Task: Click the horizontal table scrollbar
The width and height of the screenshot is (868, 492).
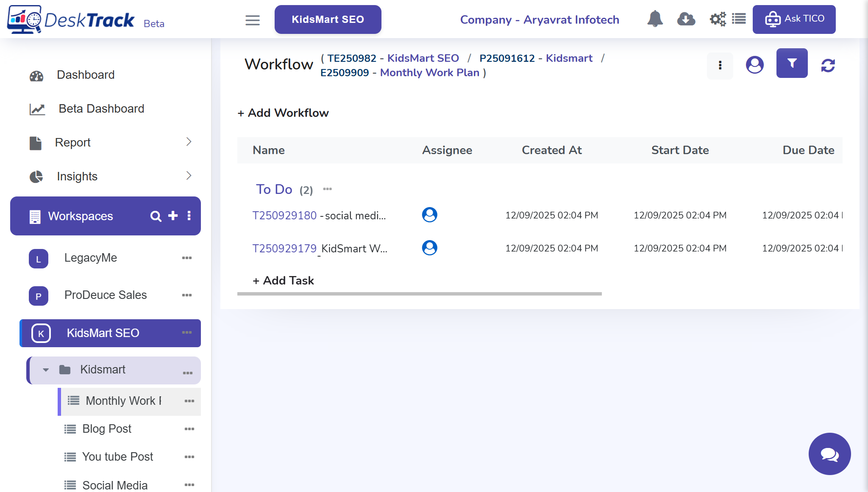Action: click(419, 294)
